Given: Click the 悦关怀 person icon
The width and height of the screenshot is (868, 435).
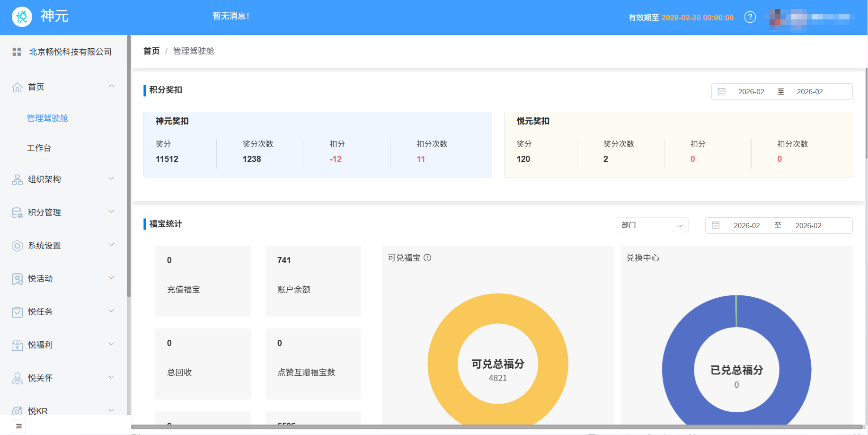Looking at the screenshot, I should click(x=17, y=378).
